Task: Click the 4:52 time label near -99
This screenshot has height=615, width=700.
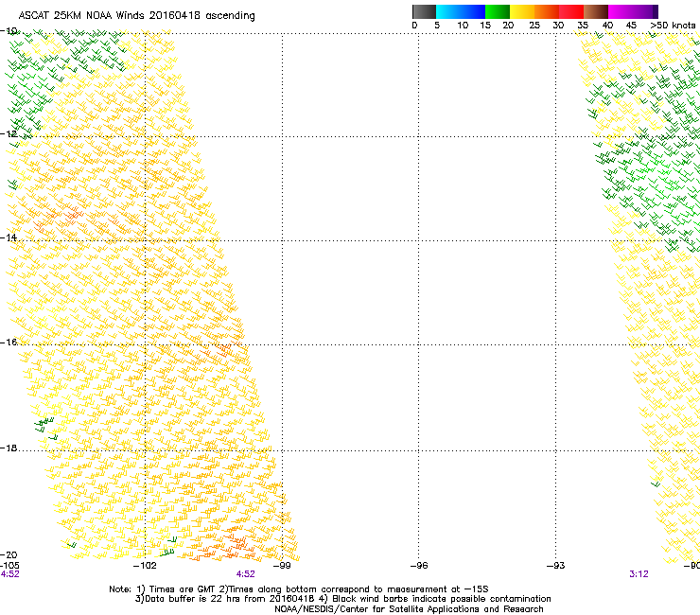Action: click(x=246, y=574)
